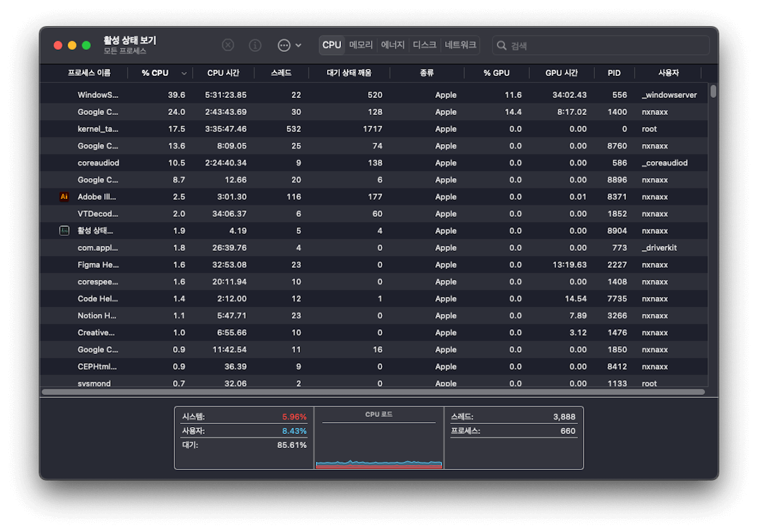This screenshot has width=758, height=532.
Task: Click the _windowserver user cell
Action: [x=669, y=95]
